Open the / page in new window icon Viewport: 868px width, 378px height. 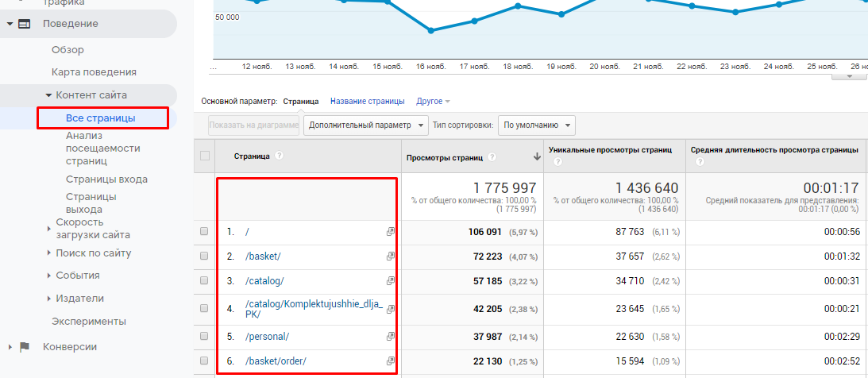(391, 233)
